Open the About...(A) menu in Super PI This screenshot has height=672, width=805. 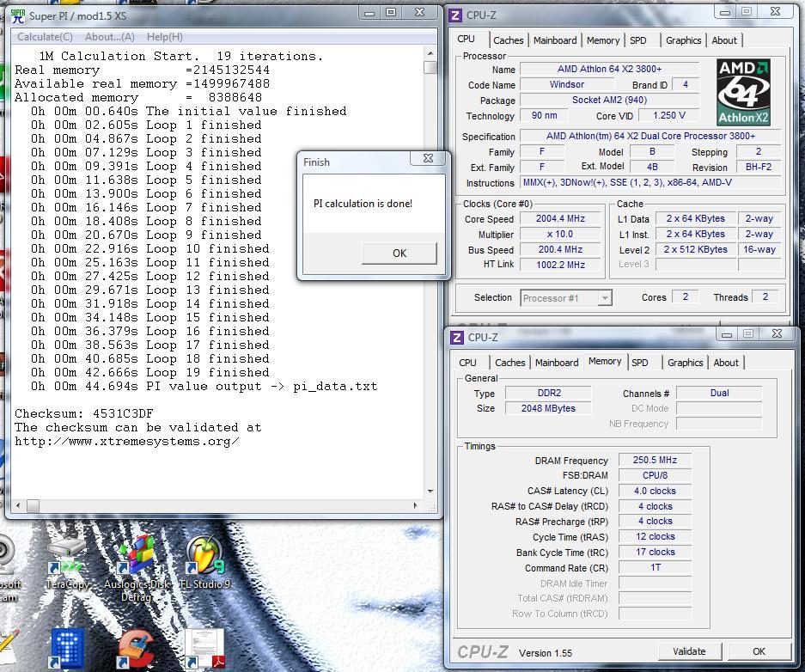[x=109, y=37]
